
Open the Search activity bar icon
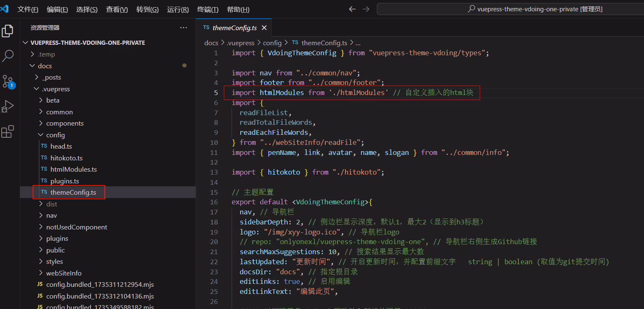(8, 56)
